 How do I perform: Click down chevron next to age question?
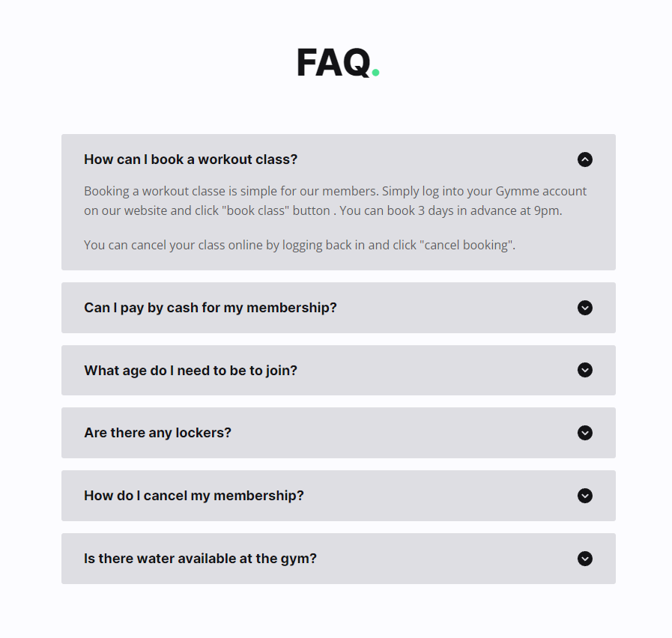584,370
